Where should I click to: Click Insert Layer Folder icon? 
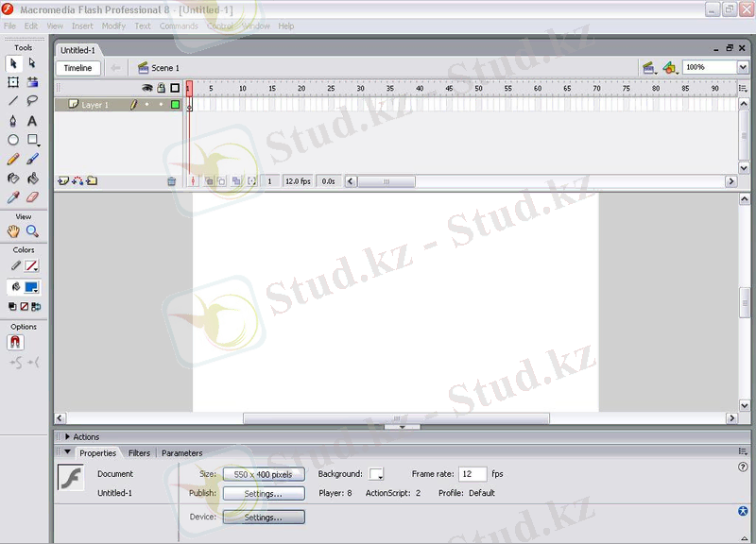coord(92,181)
